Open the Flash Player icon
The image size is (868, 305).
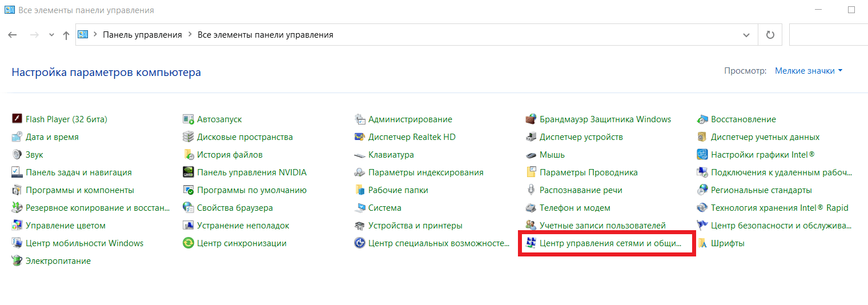(x=17, y=119)
